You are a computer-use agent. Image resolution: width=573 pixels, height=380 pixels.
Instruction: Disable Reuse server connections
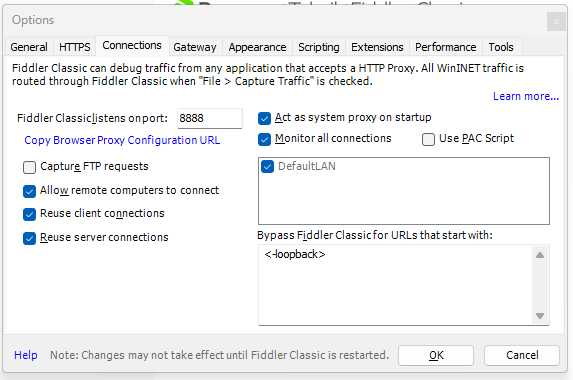[x=29, y=238]
